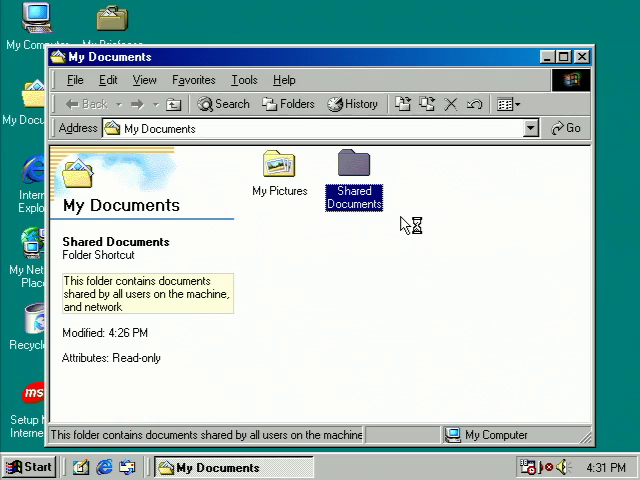Click the status bar description text
640x480 pixels.
click(x=206, y=435)
